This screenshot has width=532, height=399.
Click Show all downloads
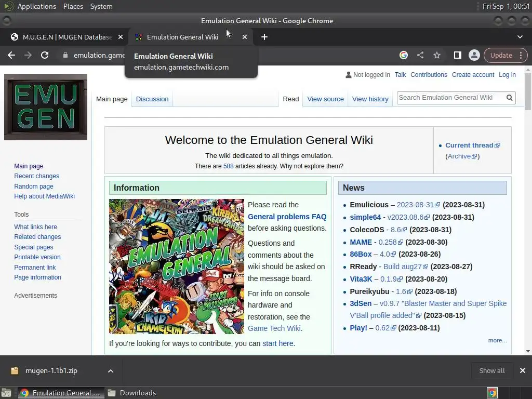[x=492, y=371]
